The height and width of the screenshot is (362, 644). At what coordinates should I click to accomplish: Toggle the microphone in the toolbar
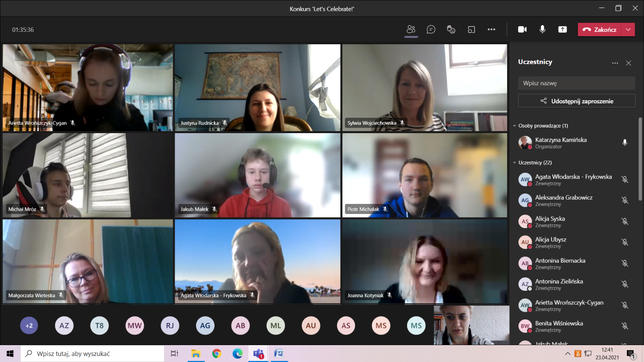click(543, 29)
